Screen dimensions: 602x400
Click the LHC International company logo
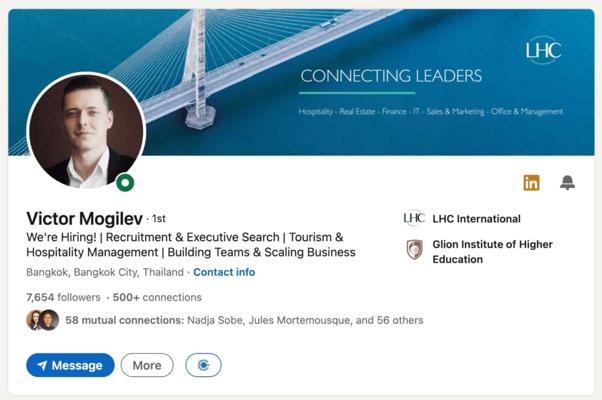(x=414, y=218)
